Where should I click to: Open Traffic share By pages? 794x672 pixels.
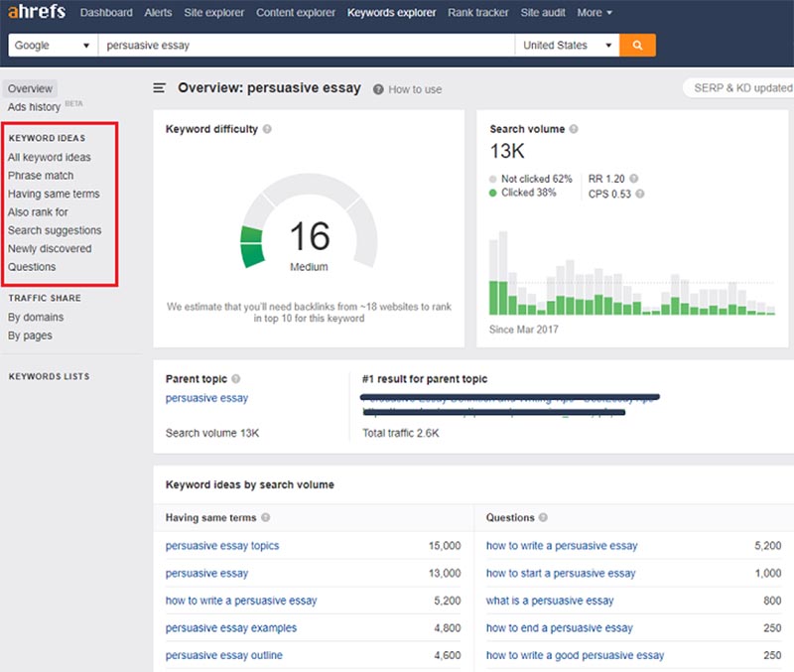[x=30, y=336]
